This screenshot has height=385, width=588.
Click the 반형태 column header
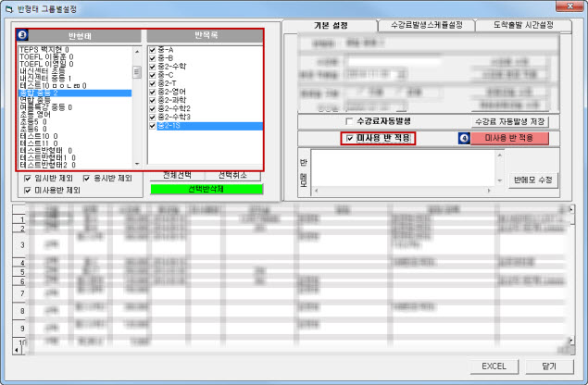[x=80, y=36]
